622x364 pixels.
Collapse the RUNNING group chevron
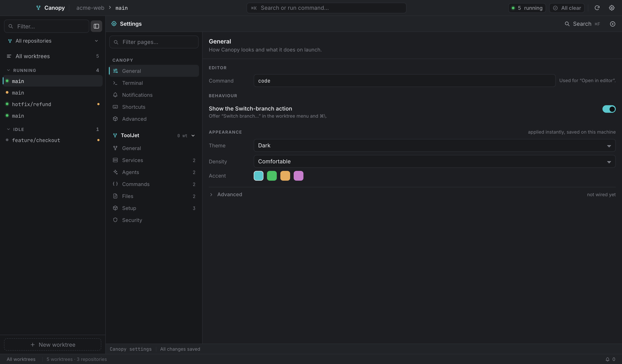8,70
